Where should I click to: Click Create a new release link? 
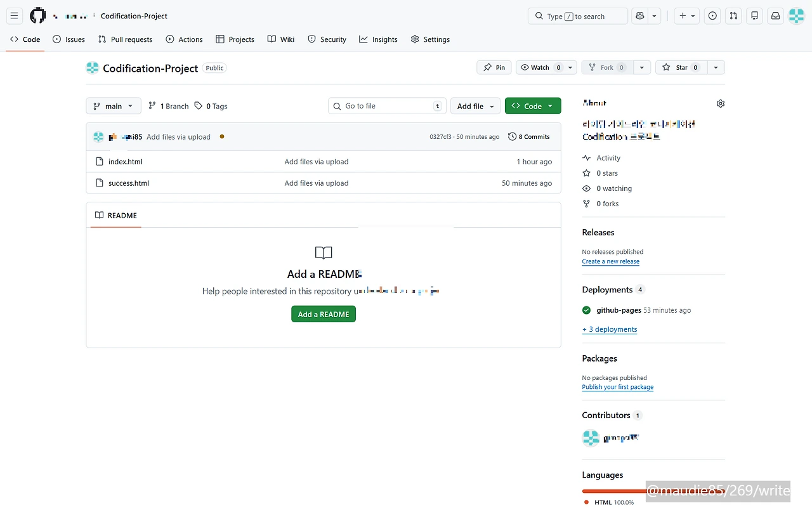(611, 261)
